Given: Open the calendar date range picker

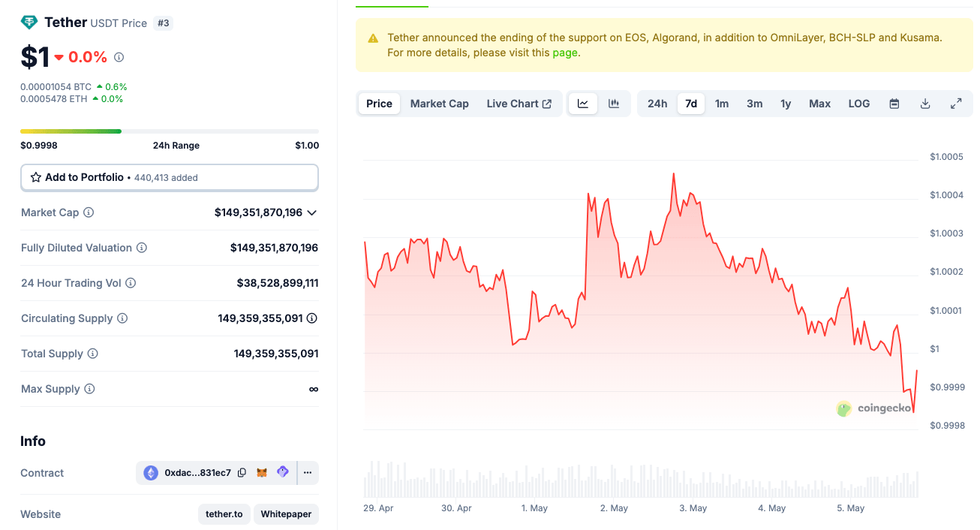Looking at the screenshot, I should click(x=894, y=103).
